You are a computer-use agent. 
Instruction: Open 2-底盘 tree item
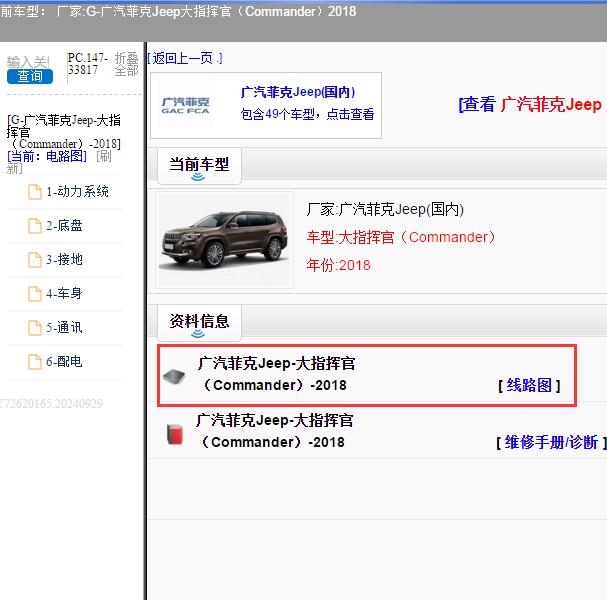click(x=64, y=226)
